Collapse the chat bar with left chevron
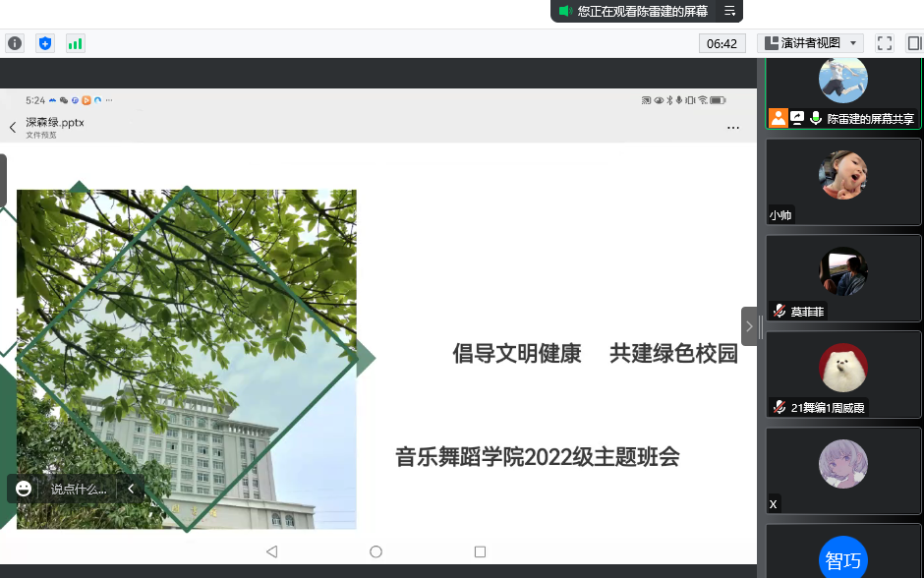924x579 pixels. pos(131,489)
